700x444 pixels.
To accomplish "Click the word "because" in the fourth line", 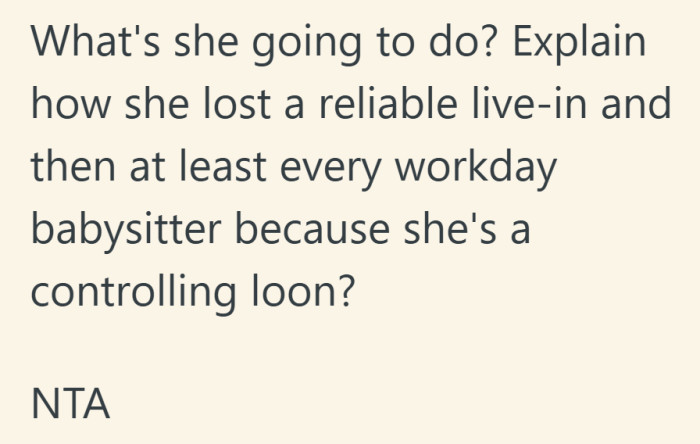I will click(312, 228).
